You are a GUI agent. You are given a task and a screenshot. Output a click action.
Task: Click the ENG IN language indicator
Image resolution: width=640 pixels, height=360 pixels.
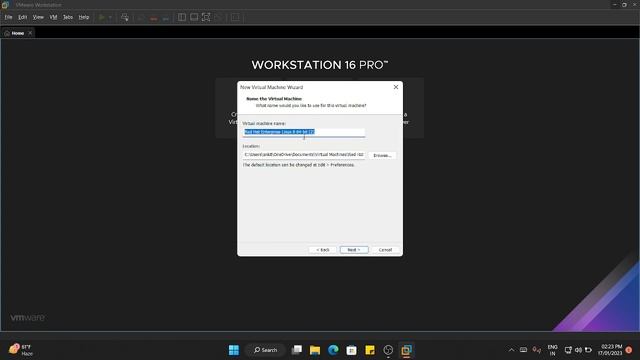pyautogui.click(x=552, y=350)
